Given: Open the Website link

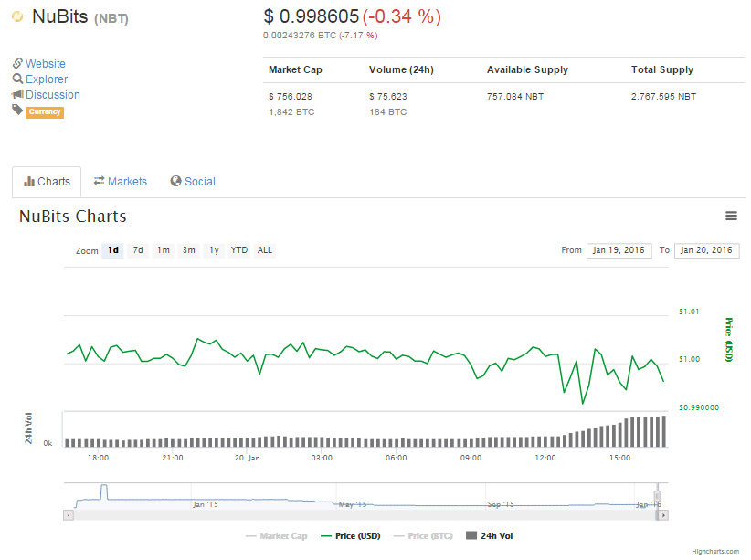Looking at the screenshot, I should click(46, 63).
